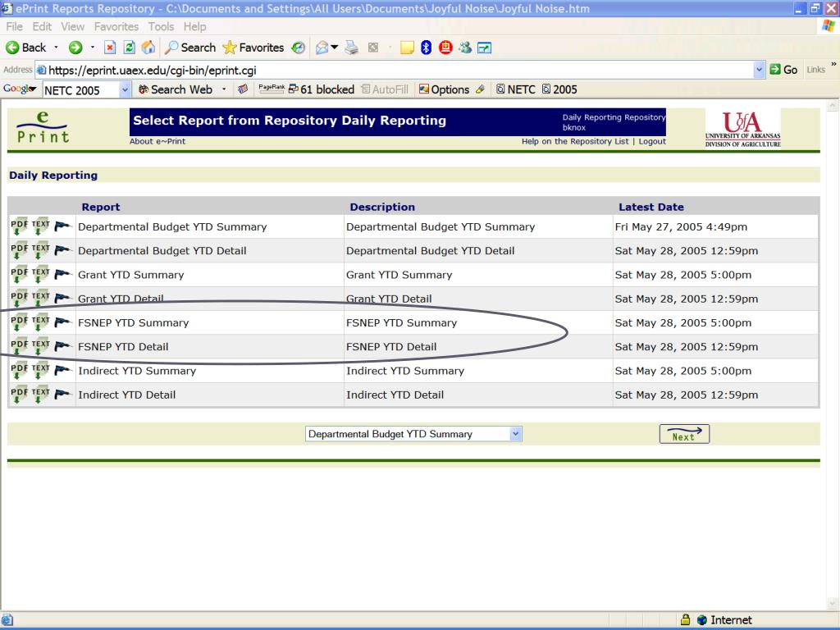Click the Latest Date column header

coord(651,207)
